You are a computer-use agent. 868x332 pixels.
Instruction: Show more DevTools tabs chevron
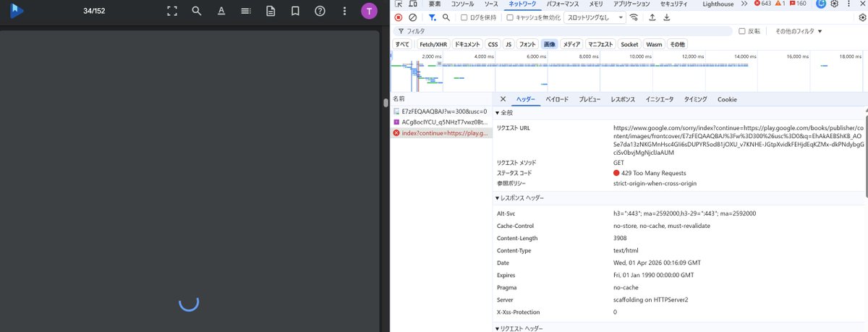pyautogui.click(x=744, y=4)
